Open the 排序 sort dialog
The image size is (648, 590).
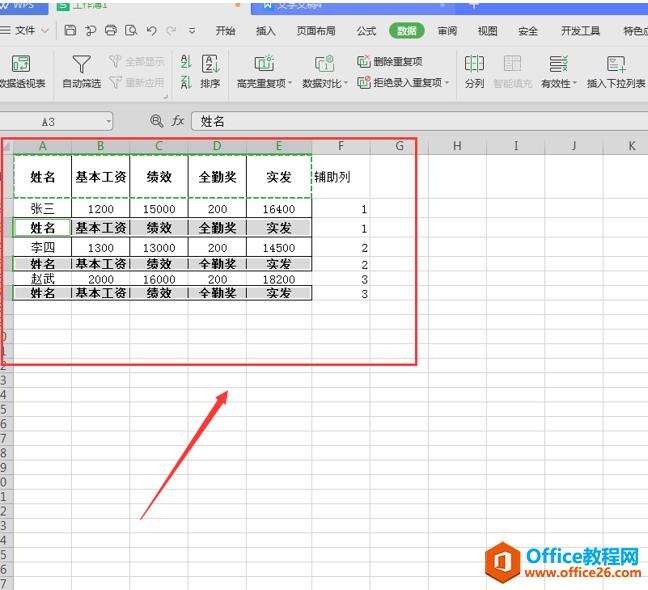tap(210, 71)
